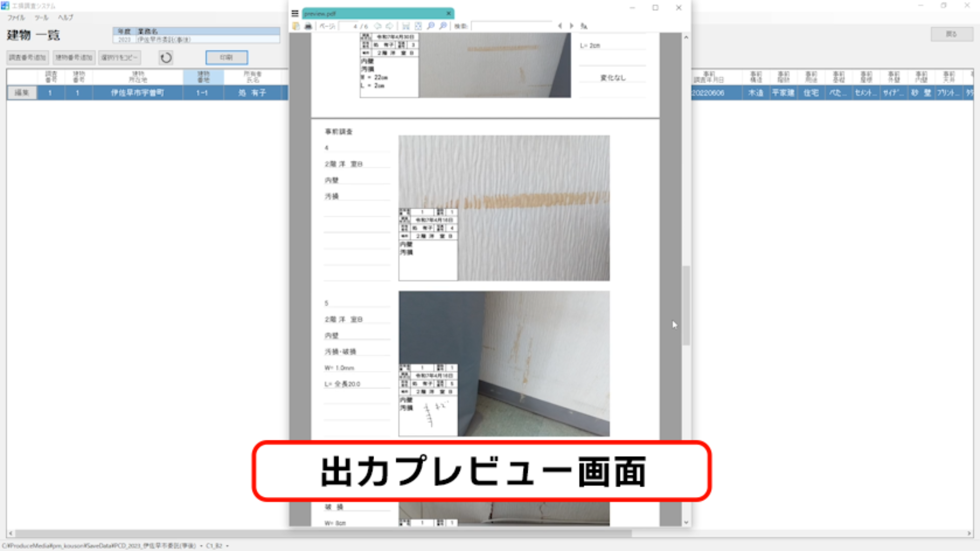
Task: Click the 調査番号追加 button
Action: [28, 58]
